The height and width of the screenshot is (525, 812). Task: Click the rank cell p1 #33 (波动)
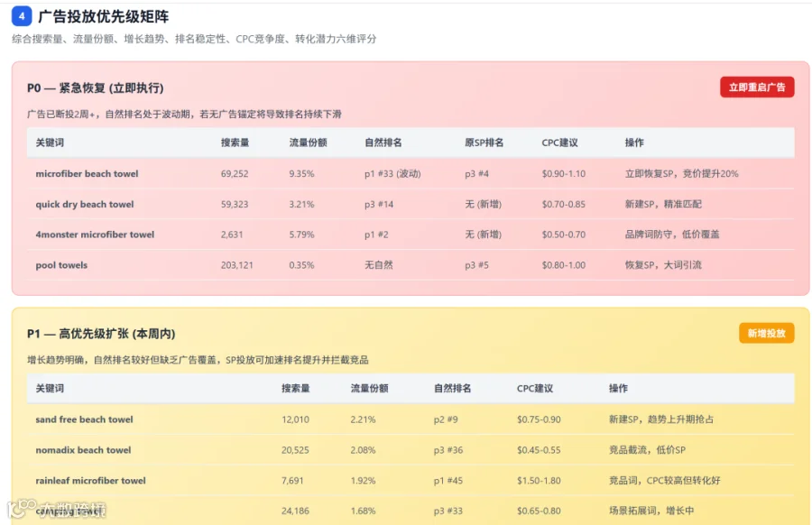tap(392, 174)
